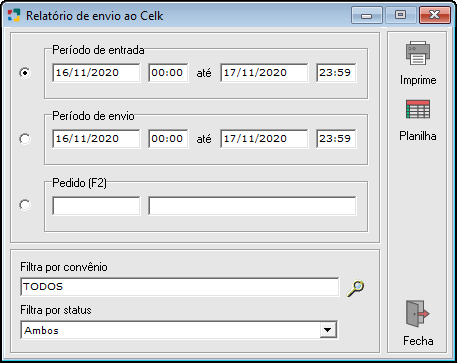Click the Período de envio 00:00 time field
The image size is (457, 363).
point(168,139)
